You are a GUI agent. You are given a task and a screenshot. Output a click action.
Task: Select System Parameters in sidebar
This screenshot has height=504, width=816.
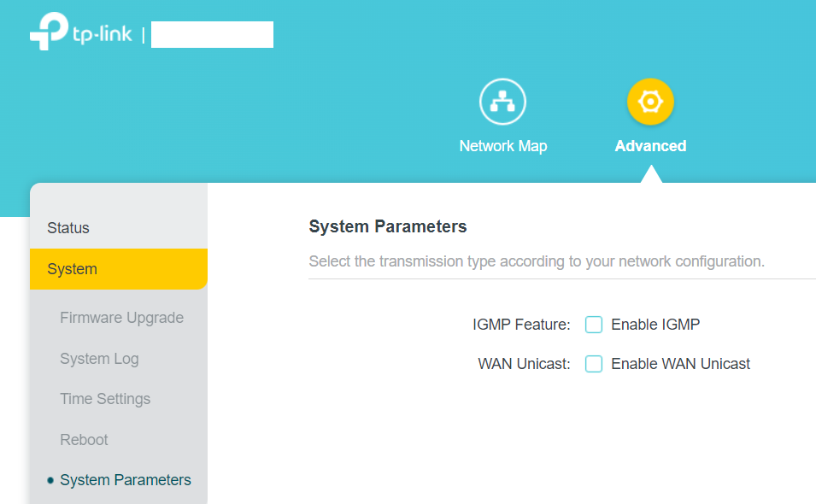[126, 480]
